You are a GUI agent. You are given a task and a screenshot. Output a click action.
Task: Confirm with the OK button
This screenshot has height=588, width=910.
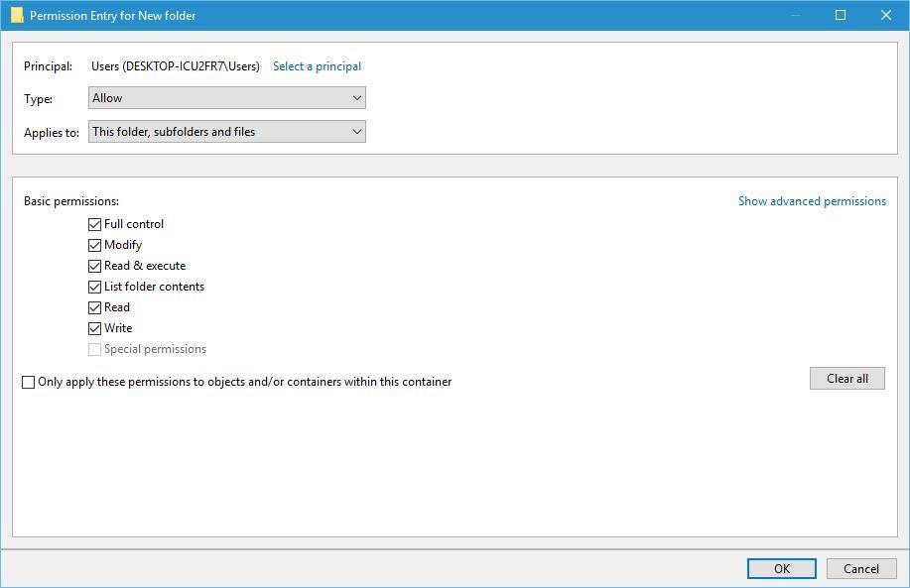click(782, 569)
